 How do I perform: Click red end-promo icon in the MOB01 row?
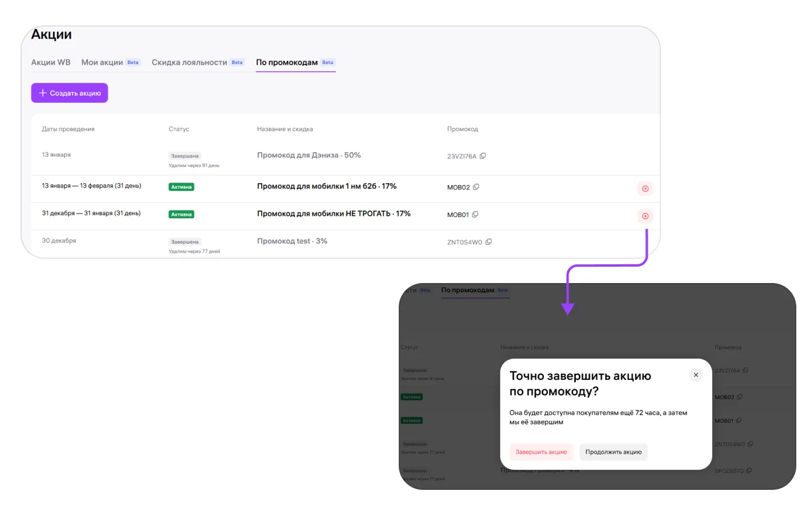click(645, 216)
